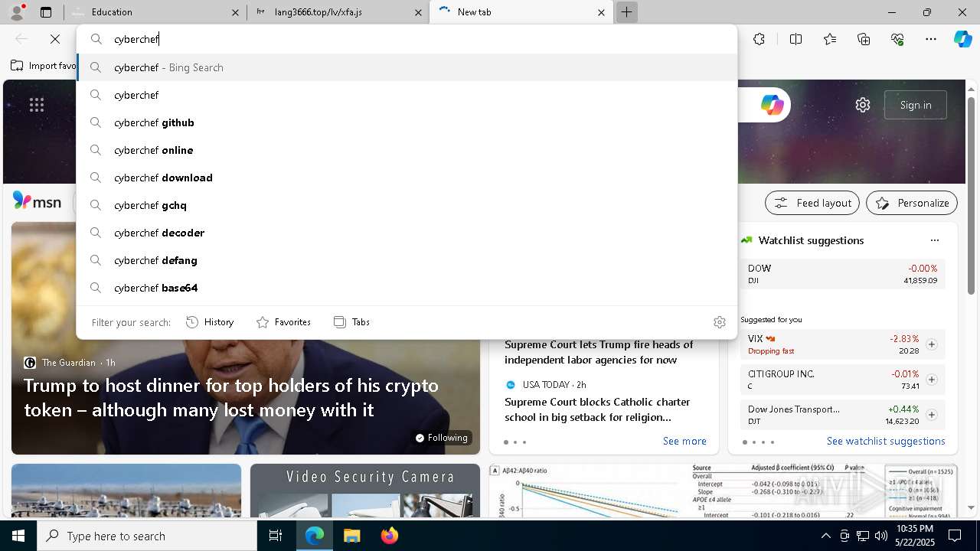Image resolution: width=980 pixels, height=551 pixels.
Task: Choose the 'cyberchef base64' suggestion
Action: point(407,288)
